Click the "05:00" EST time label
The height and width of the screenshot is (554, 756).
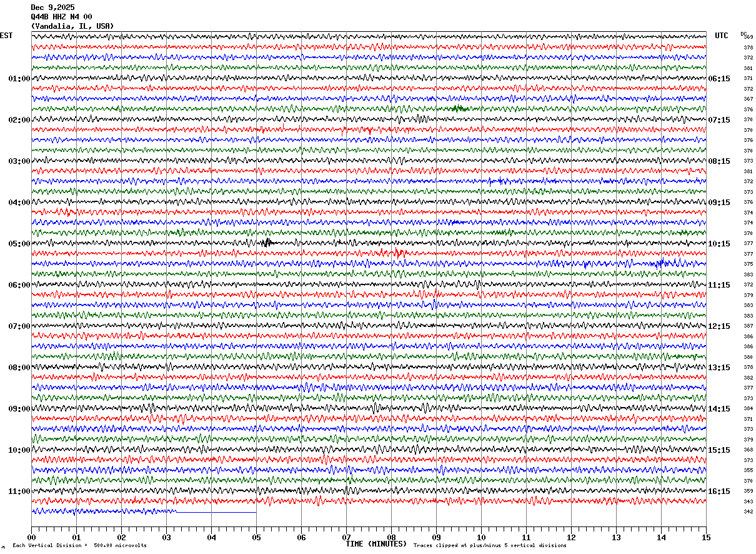tap(19, 244)
